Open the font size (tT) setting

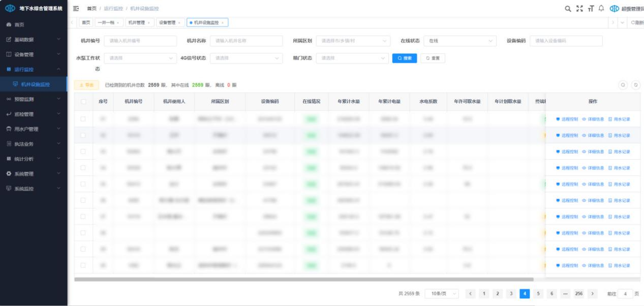591,9
